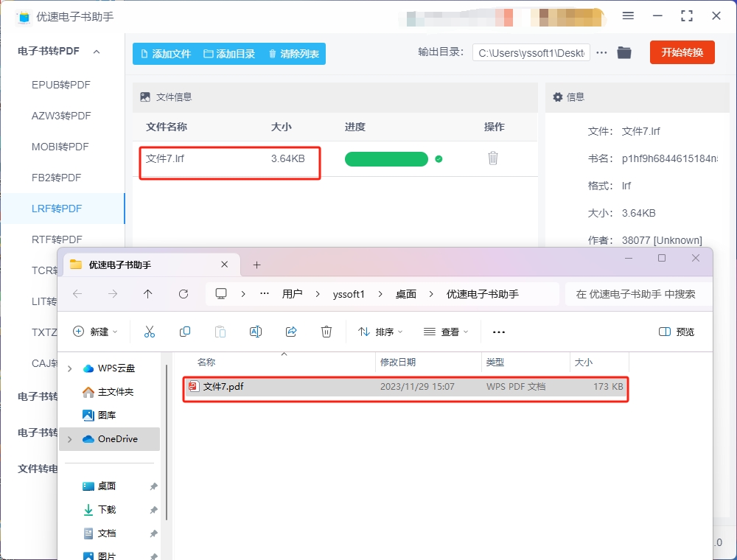This screenshot has height=560, width=737.
Task: Delete 文件7.lrf with the trash icon
Action: (x=492, y=158)
